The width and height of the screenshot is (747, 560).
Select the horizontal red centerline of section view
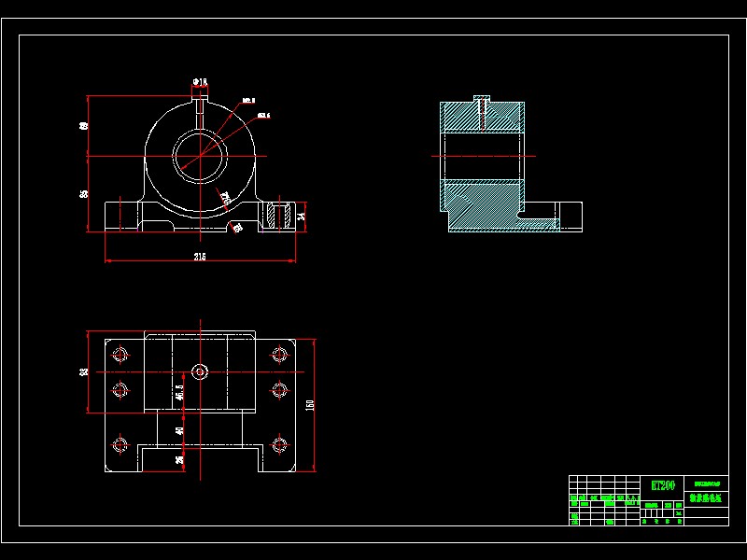[x=484, y=156]
